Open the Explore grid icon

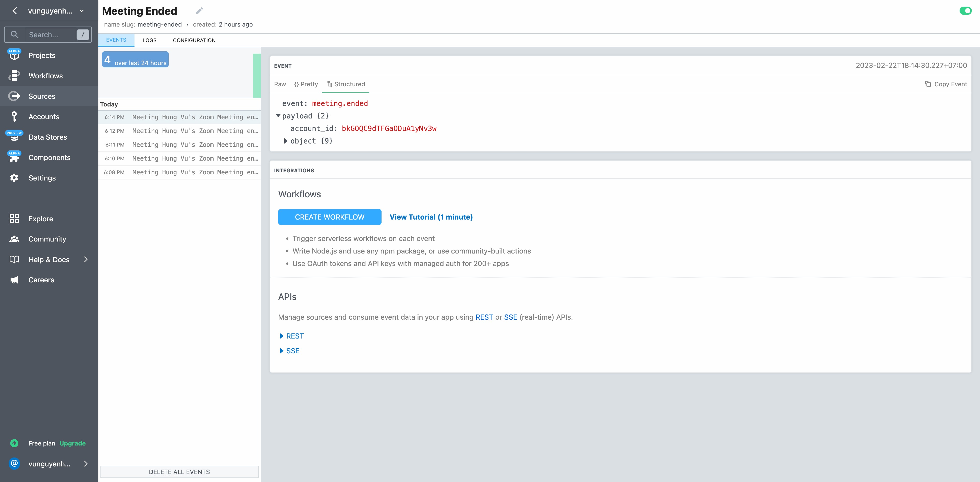(14, 218)
